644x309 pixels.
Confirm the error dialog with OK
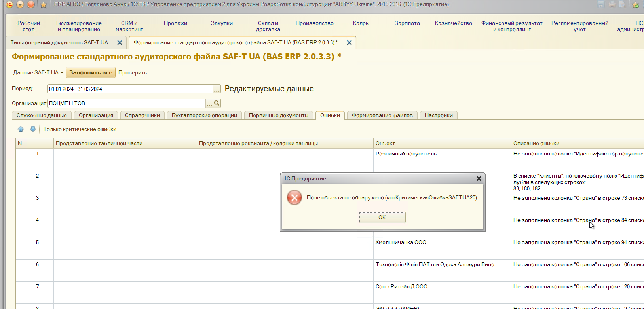click(x=382, y=217)
